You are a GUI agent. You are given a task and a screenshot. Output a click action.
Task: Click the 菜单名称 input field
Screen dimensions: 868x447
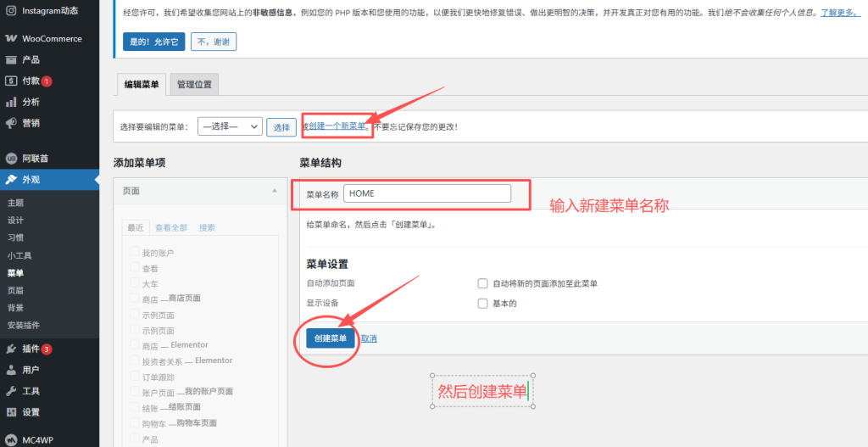tap(427, 193)
